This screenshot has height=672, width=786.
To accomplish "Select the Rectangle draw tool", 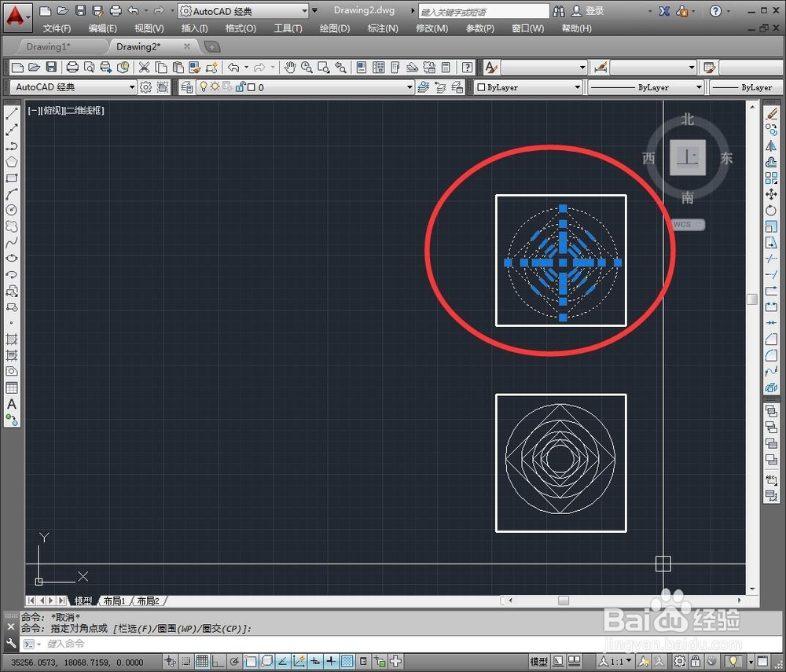I will pyautogui.click(x=12, y=178).
